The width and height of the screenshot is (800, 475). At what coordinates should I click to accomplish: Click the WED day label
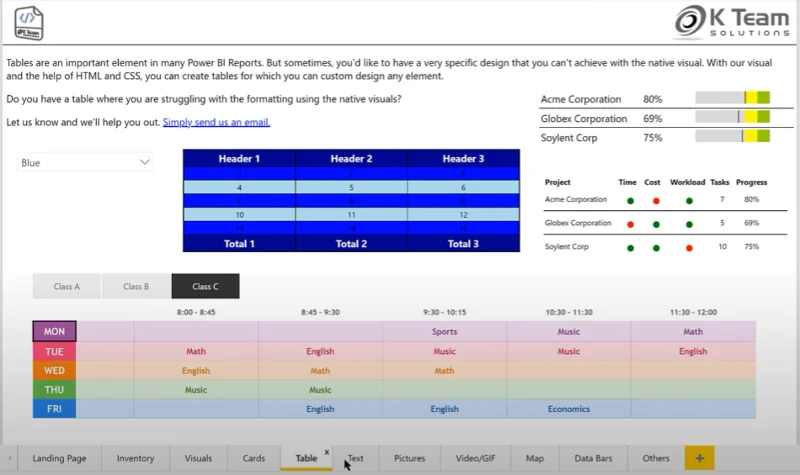coord(55,370)
